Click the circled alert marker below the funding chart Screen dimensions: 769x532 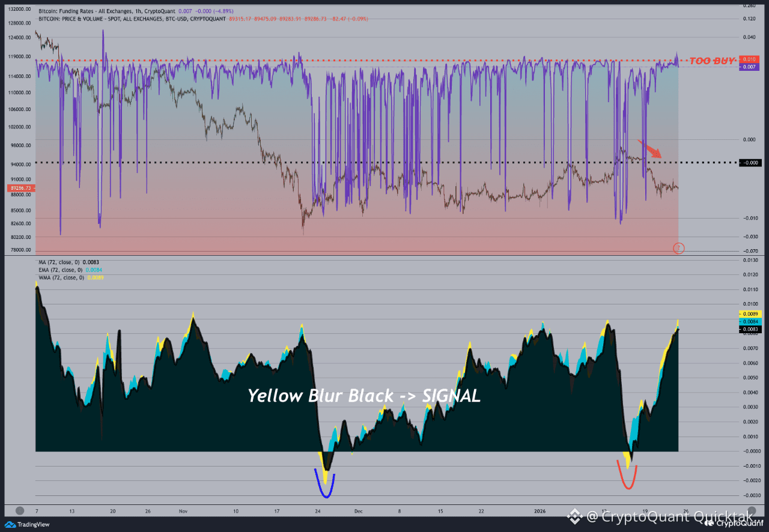tap(679, 248)
